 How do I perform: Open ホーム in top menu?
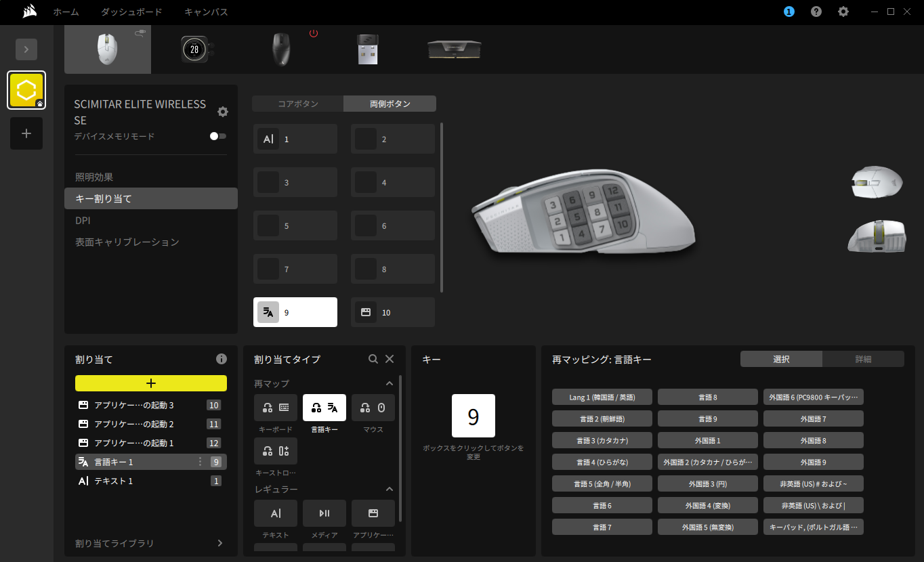tap(66, 12)
